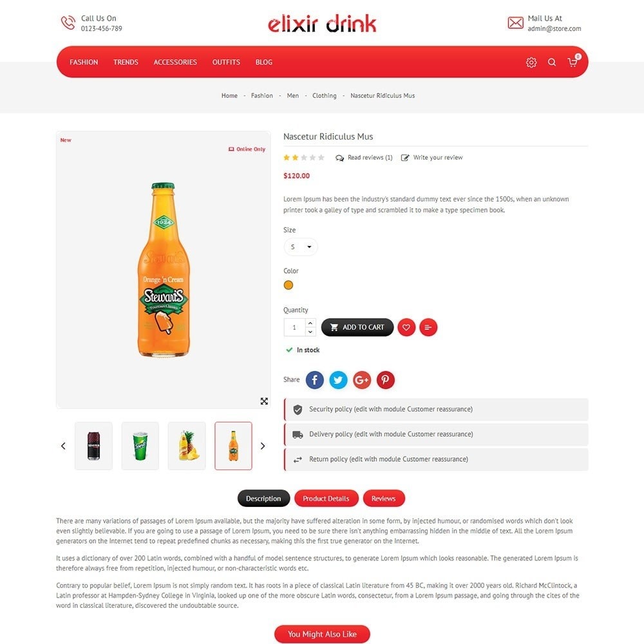This screenshot has width=644, height=644.
Task: Share product on Facebook
Action: [315, 380]
